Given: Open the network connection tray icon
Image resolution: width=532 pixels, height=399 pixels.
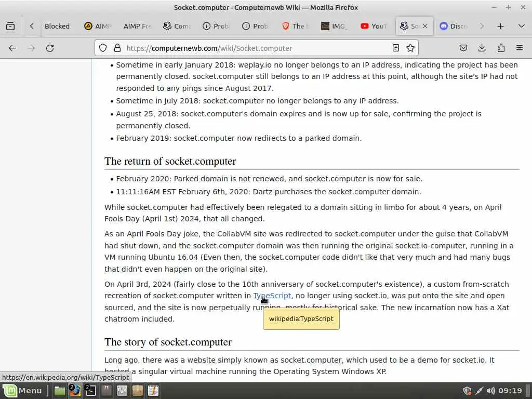Looking at the screenshot, I should (479, 391).
